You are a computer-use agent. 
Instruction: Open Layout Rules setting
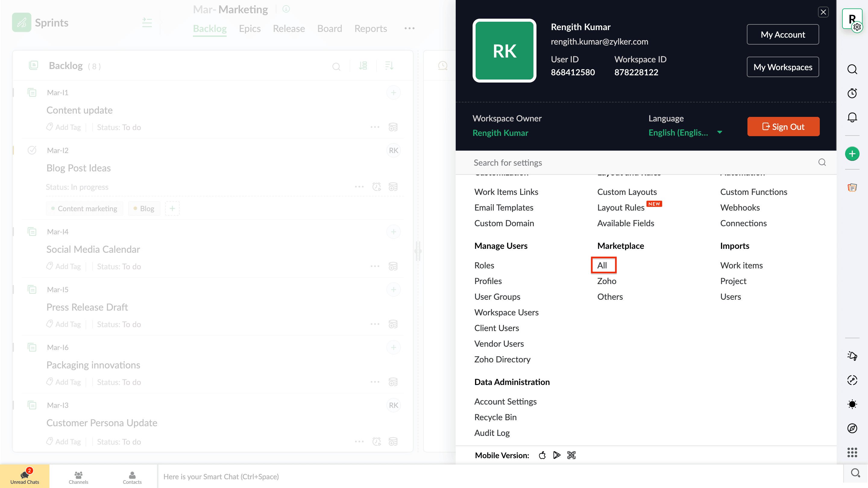(621, 208)
